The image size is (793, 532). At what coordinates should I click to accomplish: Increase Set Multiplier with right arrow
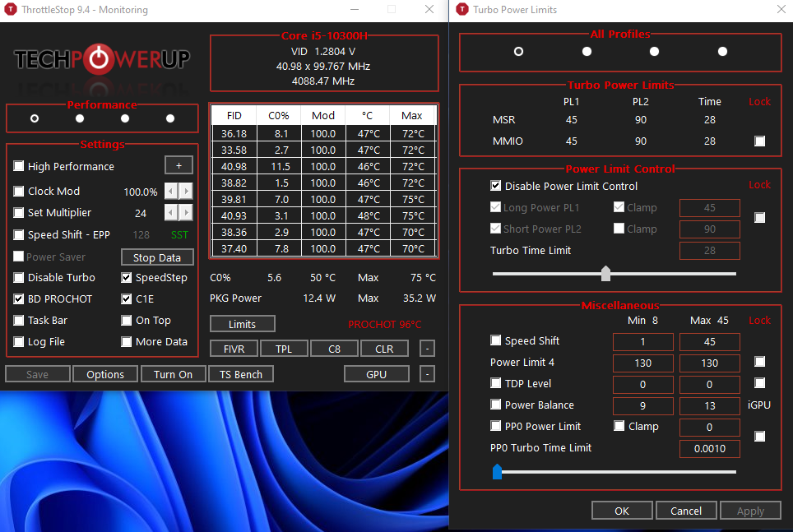tap(186, 213)
